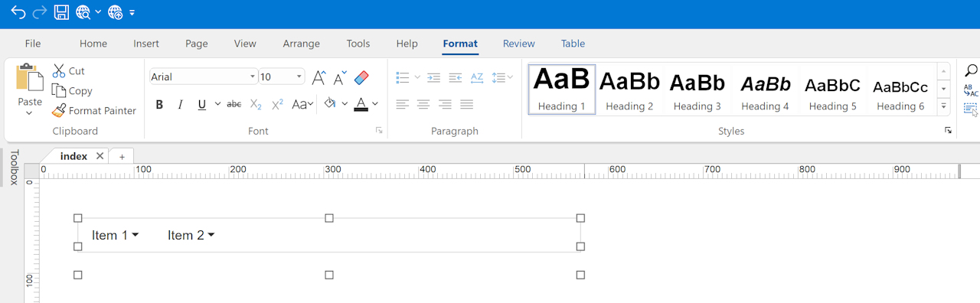
Task: Open the Styles dialog launcher
Action: [x=948, y=131]
